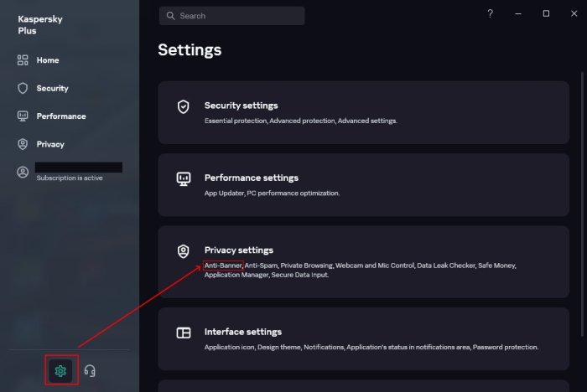The width and height of the screenshot is (587, 392).
Task: Open Privacy settings title
Action: click(238, 250)
